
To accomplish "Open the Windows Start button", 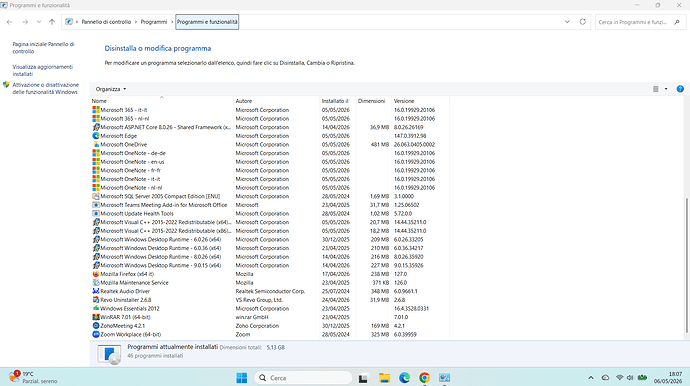I will [242, 378].
